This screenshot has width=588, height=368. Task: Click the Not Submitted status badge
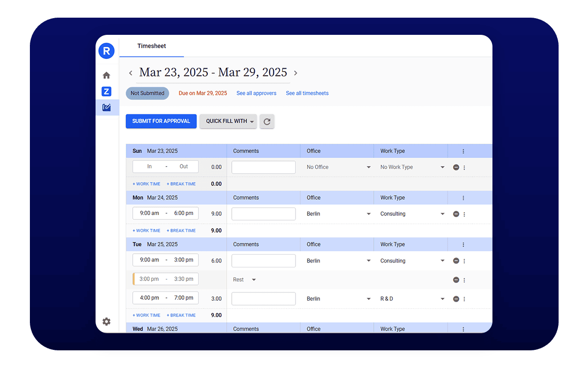(147, 93)
